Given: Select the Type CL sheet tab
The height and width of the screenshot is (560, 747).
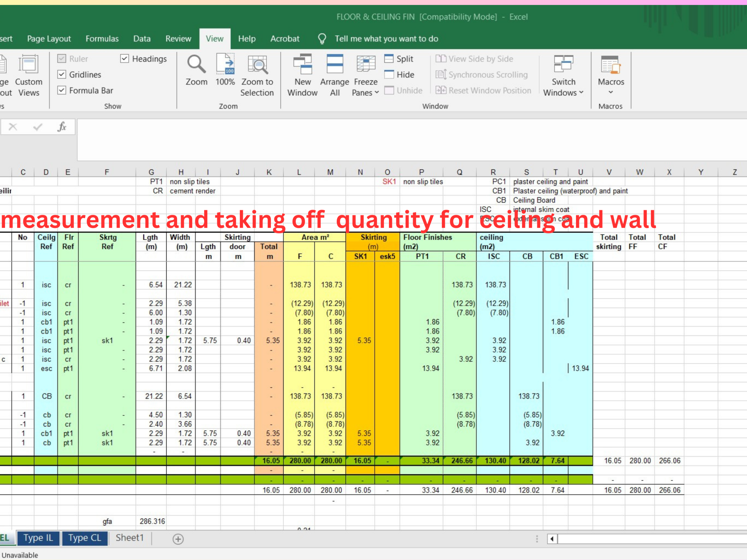Looking at the screenshot, I should pos(84,538).
